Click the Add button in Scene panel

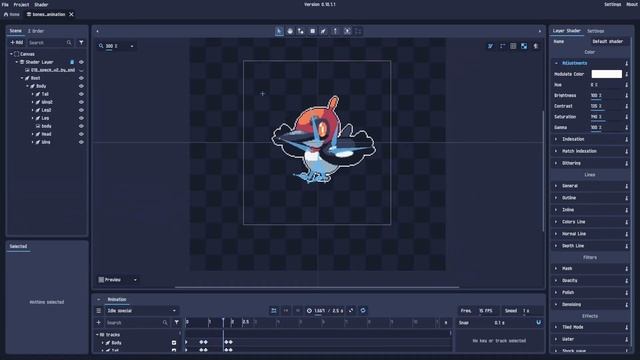coord(17,42)
